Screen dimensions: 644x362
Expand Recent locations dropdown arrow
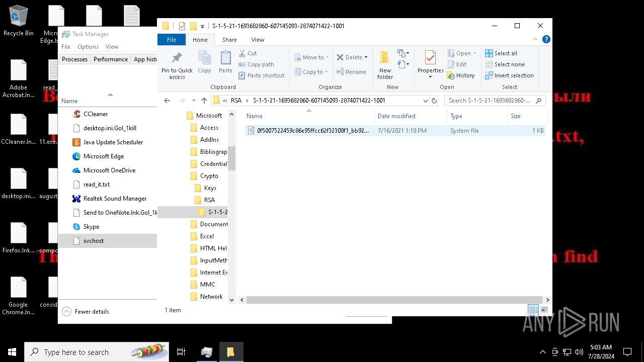click(193, 101)
